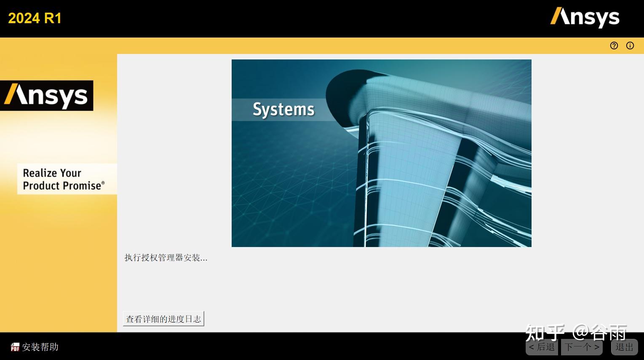Select the Ansys logo on the left sidebar
The image size is (644, 360).
(x=47, y=95)
